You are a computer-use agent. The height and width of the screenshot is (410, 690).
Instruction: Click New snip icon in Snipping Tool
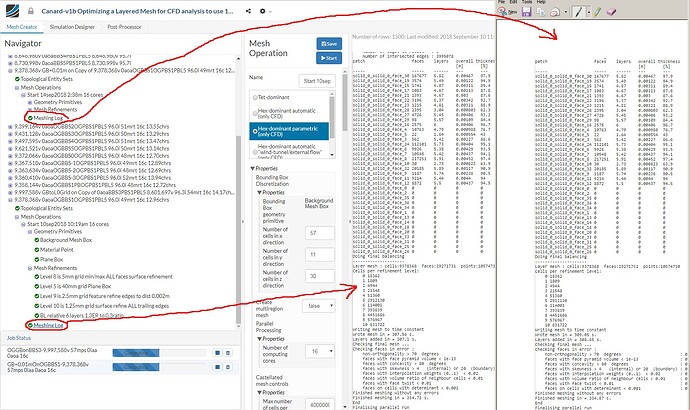click(x=507, y=12)
